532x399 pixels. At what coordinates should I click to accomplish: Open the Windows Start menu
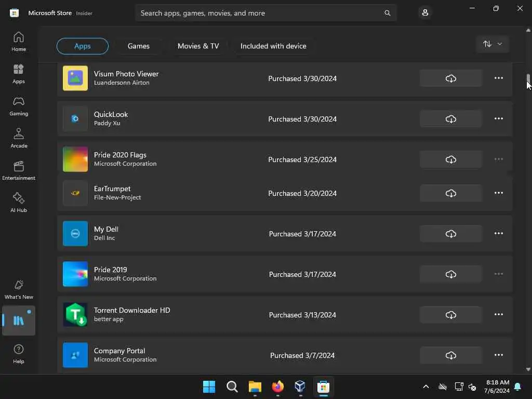pyautogui.click(x=209, y=387)
